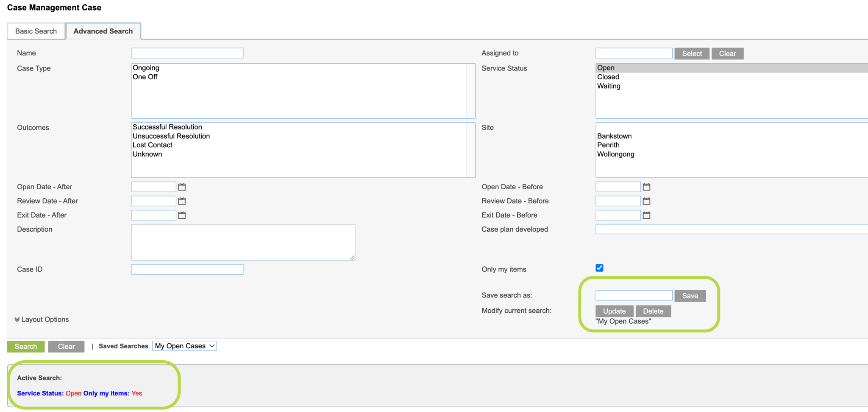Viewport: 868px width, 412px height.
Task: Open the calendar picker for Exit Date - After
Action: click(182, 215)
